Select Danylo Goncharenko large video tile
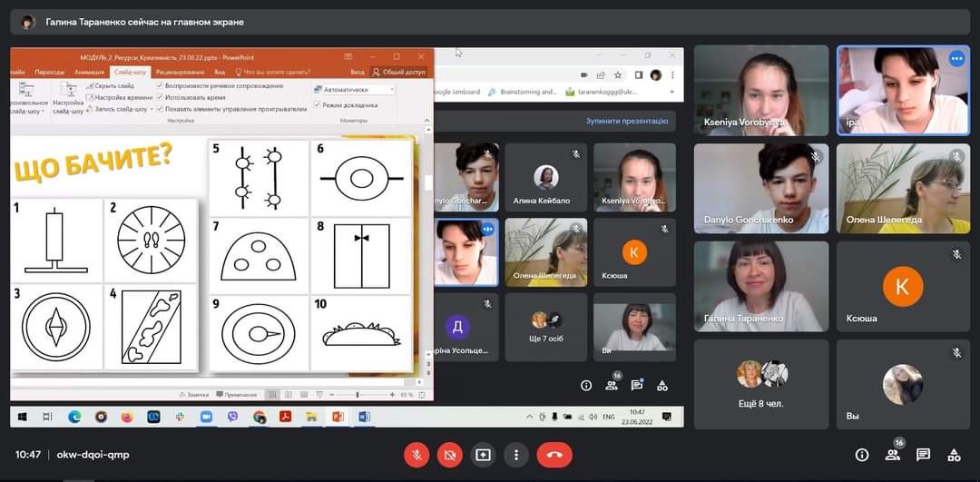 [x=761, y=188]
